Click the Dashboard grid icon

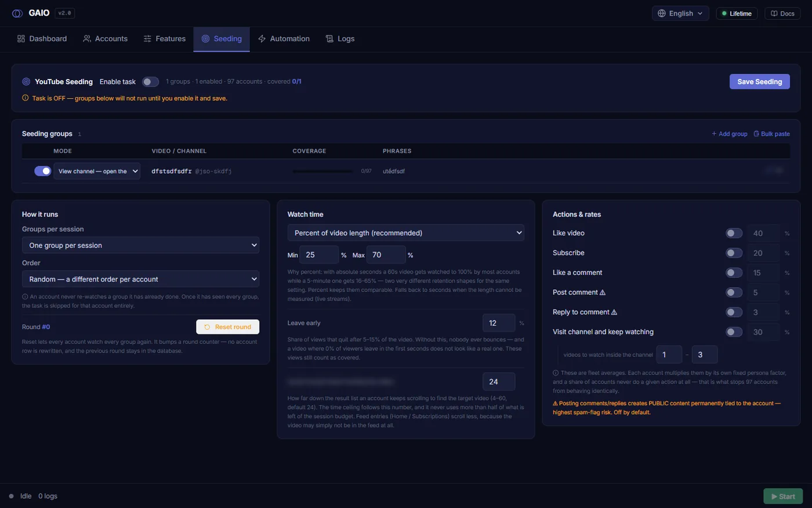21,39
